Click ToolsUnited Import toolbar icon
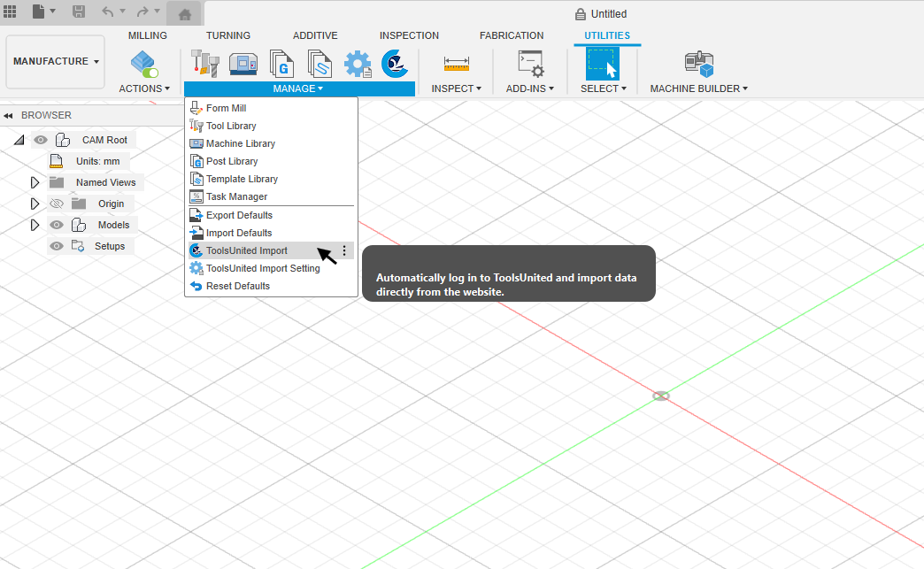The height and width of the screenshot is (569, 924). (395, 64)
